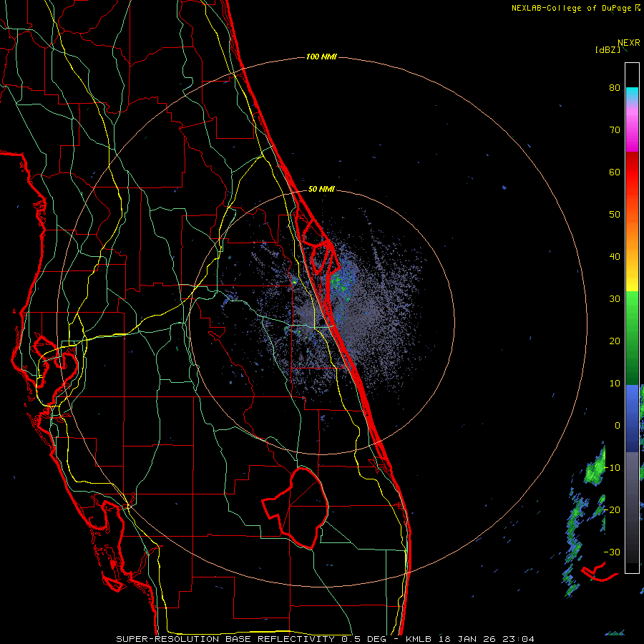This screenshot has height=644, width=644.
Task: Click the 50 value on the dBZ scale
Action: [615, 215]
